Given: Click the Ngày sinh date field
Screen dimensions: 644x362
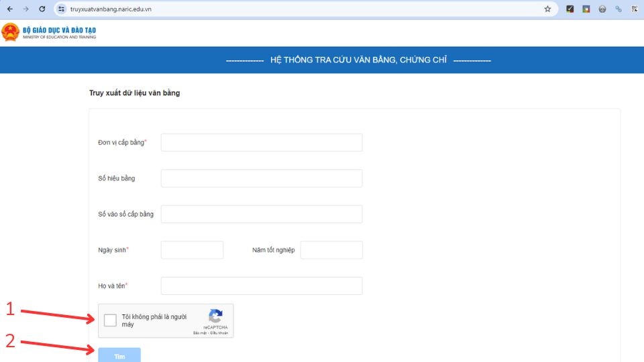Looking at the screenshot, I should [193, 250].
